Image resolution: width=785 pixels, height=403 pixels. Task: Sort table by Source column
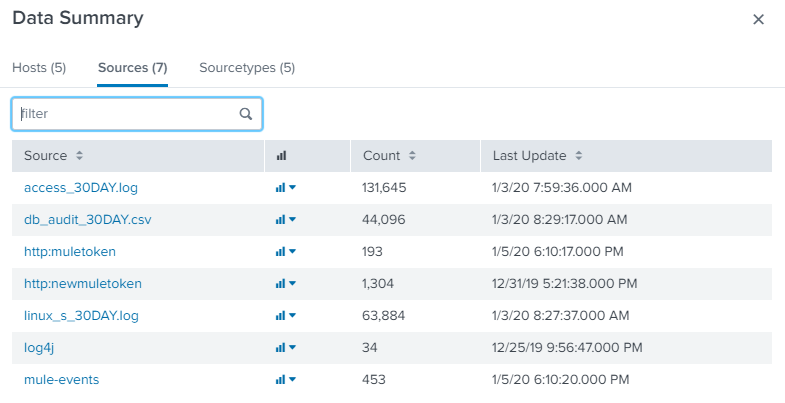click(x=54, y=156)
